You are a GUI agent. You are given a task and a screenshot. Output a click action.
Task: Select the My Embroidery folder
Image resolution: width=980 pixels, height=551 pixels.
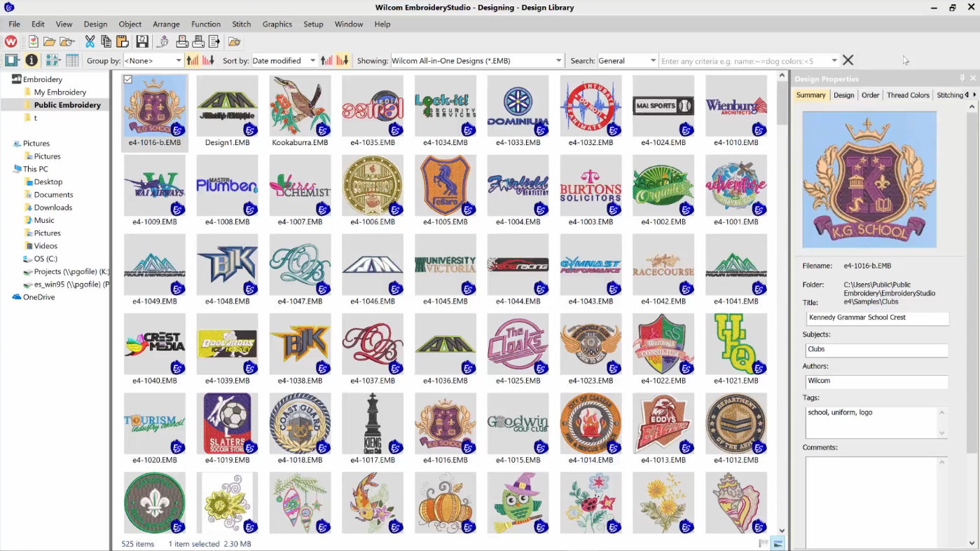point(60,92)
